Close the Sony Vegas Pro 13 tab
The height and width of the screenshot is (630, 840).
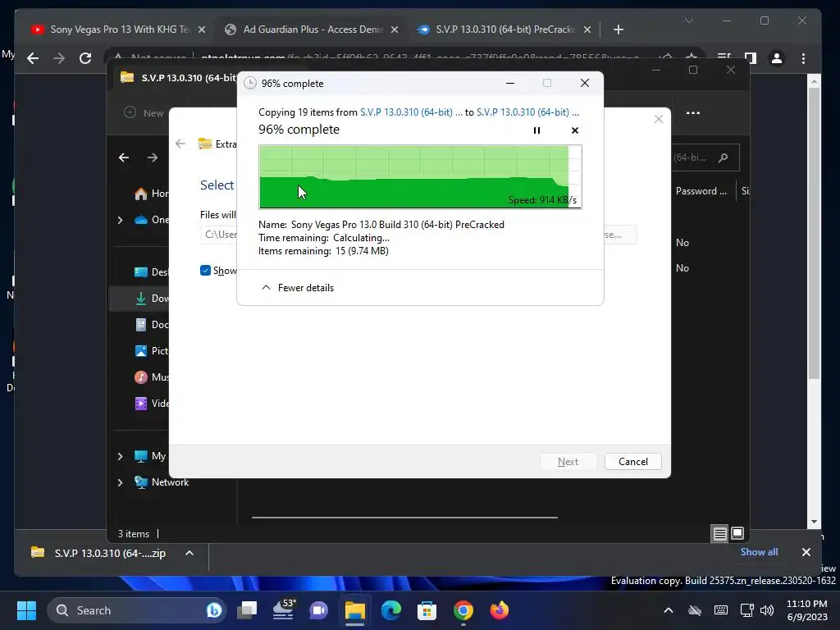202,30
